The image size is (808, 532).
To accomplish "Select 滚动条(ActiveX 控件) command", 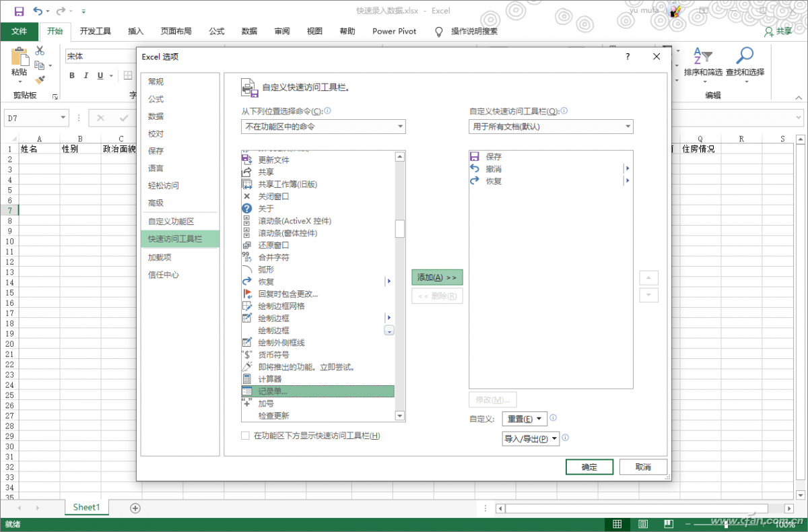I will coord(317,221).
